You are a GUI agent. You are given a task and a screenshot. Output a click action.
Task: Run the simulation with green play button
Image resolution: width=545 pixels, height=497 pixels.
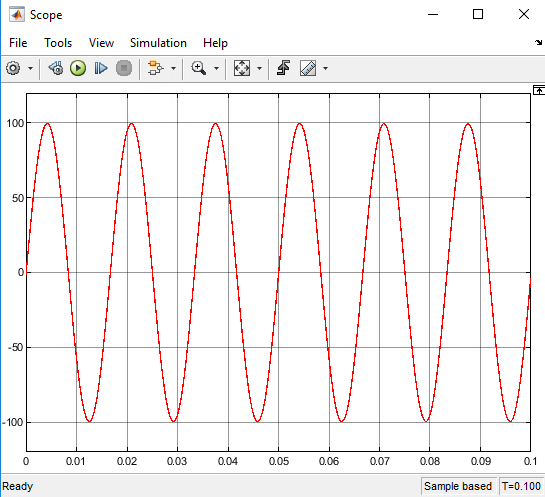pyautogui.click(x=78, y=68)
